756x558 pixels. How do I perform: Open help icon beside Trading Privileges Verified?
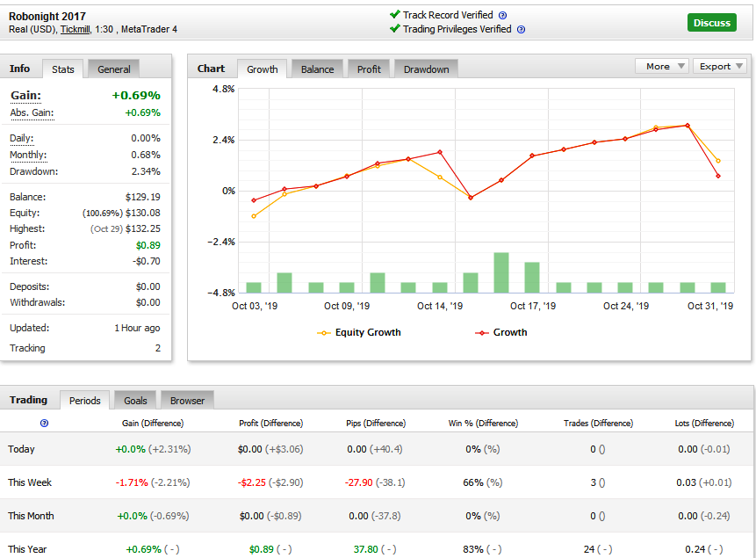coord(521,30)
